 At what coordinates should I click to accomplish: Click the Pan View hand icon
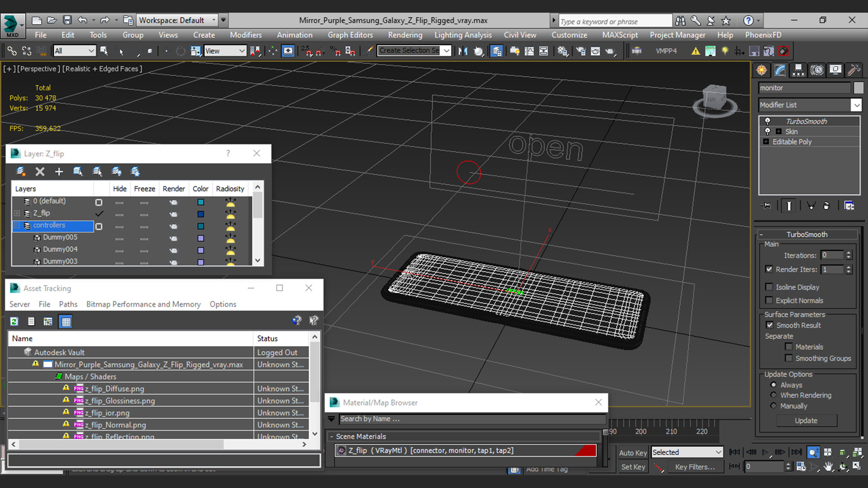click(828, 467)
